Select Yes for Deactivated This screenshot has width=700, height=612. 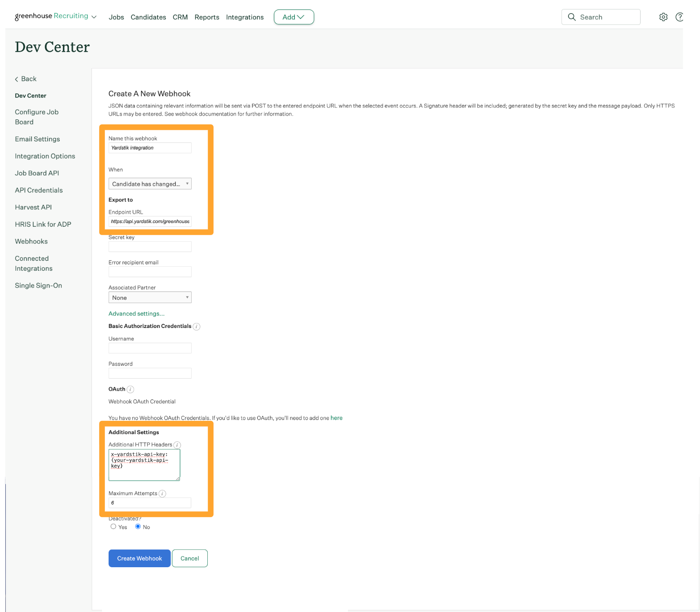(x=113, y=527)
